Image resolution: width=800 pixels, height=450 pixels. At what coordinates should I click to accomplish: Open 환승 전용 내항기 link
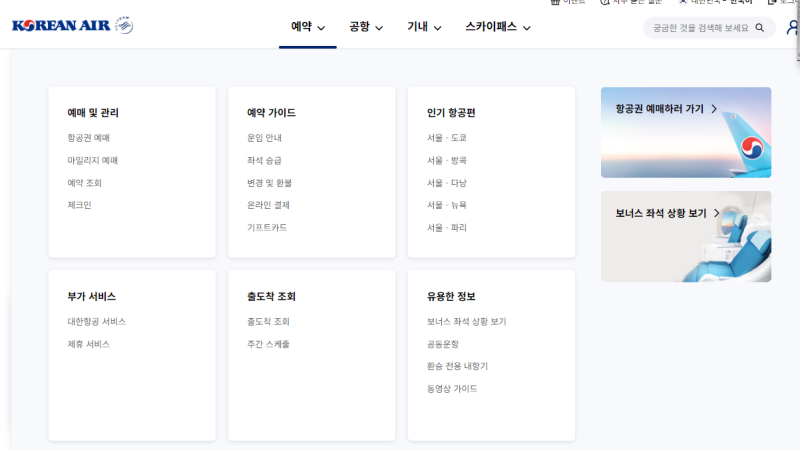[457, 366]
